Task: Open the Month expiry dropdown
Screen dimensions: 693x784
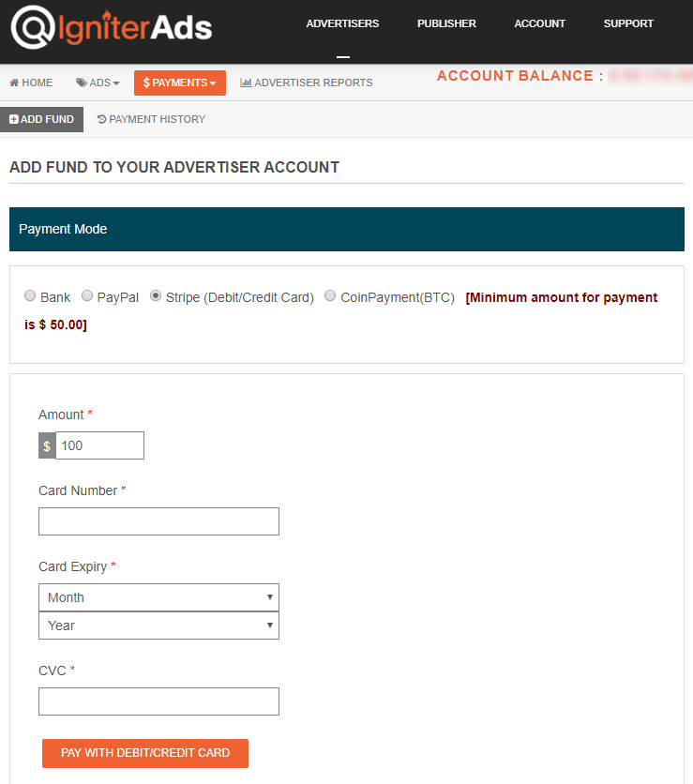Action: point(159,597)
